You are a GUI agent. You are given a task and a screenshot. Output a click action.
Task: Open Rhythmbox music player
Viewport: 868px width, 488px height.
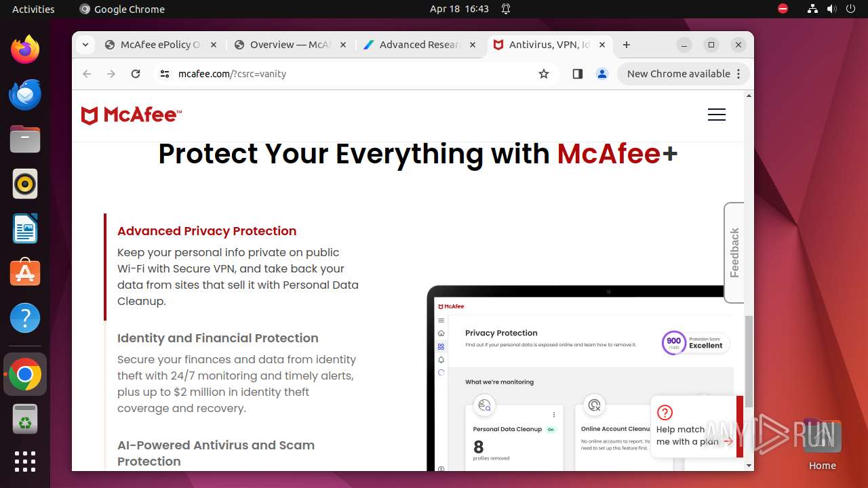(x=25, y=184)
